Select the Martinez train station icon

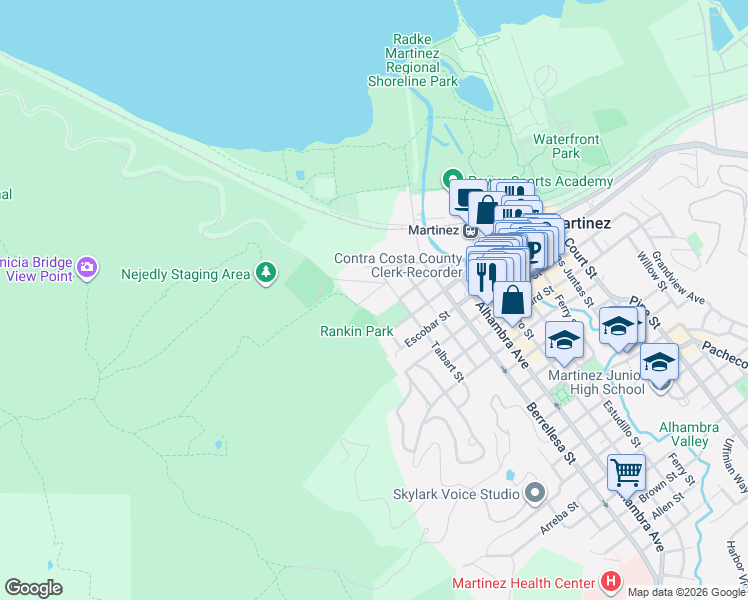pyautogui.click(x=469, y=231)
